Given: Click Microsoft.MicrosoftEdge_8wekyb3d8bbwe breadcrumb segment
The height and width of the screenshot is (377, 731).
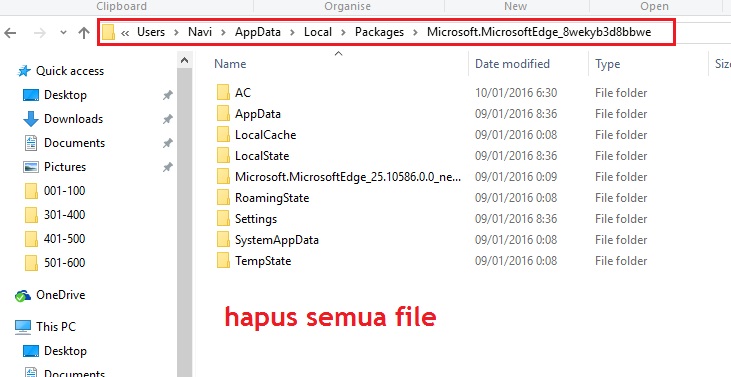Looking at the screenshot, I should 539,32.
